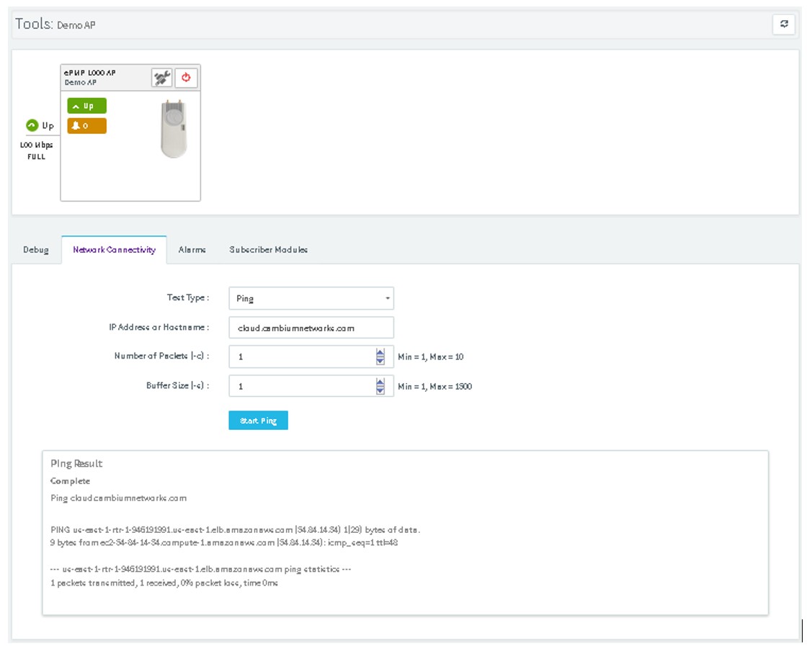Select the Debug tab
The width and height of the screenshot is (812, 646).
(x=37, y=249)
